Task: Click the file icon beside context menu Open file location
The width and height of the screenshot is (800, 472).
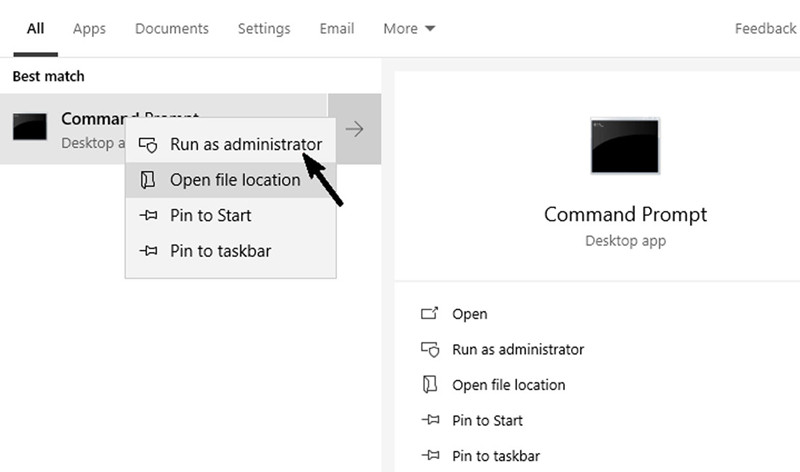Action: [148, 180]
